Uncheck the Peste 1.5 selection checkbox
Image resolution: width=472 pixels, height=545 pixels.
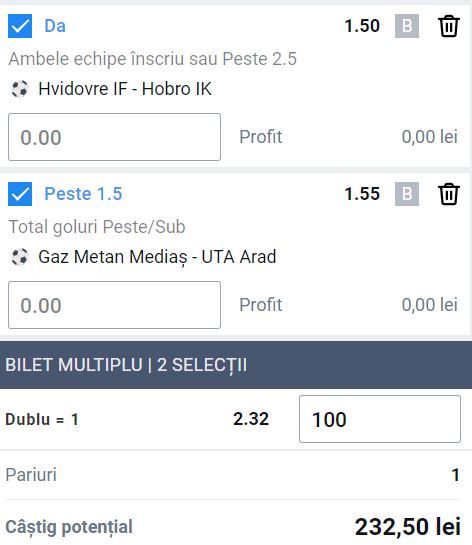(20, 194)
